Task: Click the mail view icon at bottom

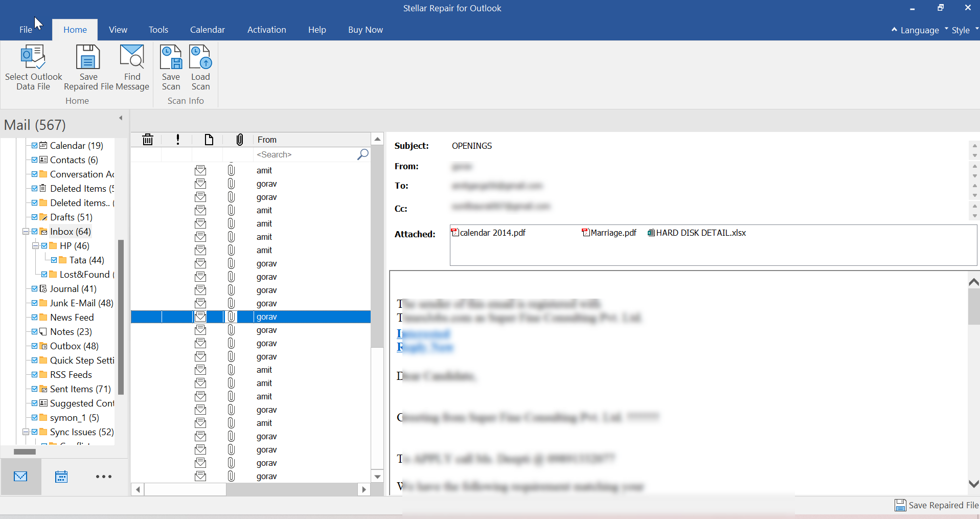Action: click(x=20, y=477)
